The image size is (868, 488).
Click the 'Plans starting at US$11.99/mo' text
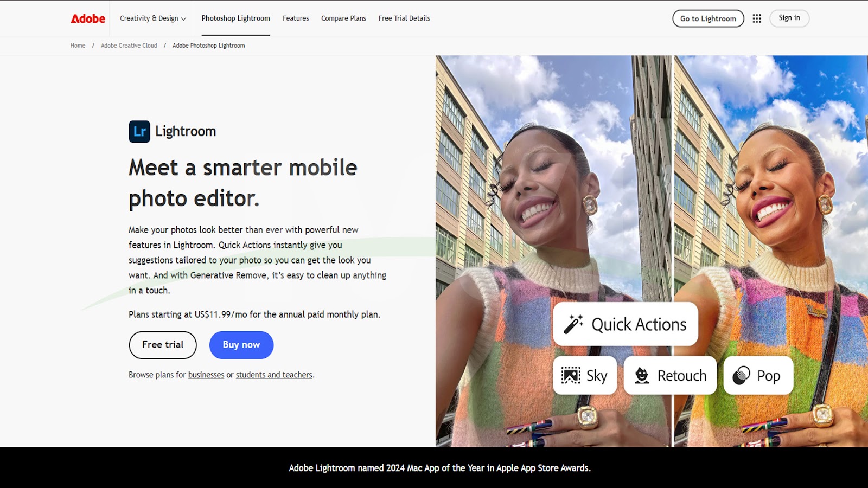254,314
